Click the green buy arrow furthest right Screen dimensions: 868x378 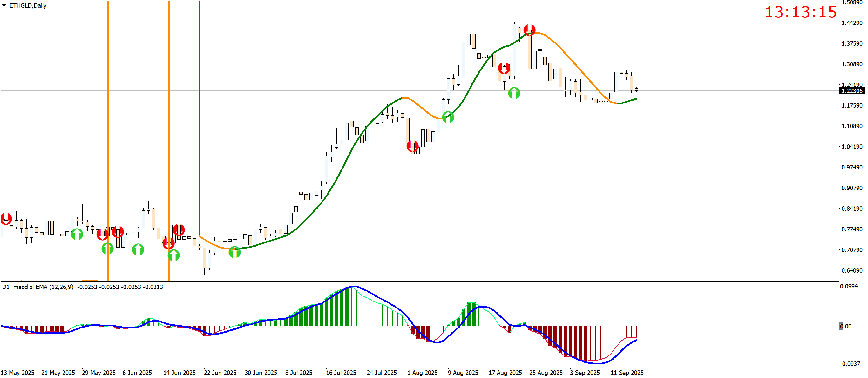tap(514, 93)
